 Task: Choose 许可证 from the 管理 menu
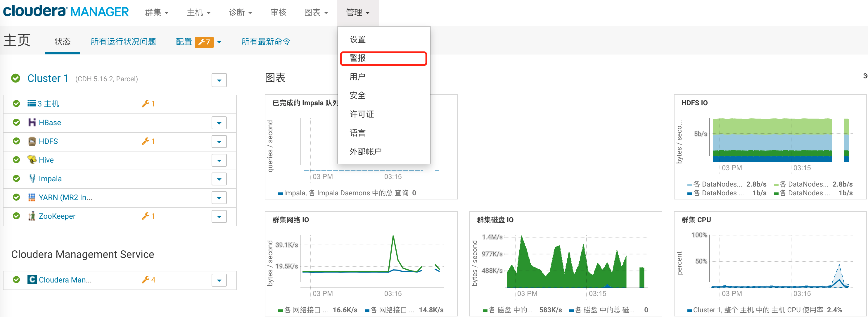click(x=362, y=114)
